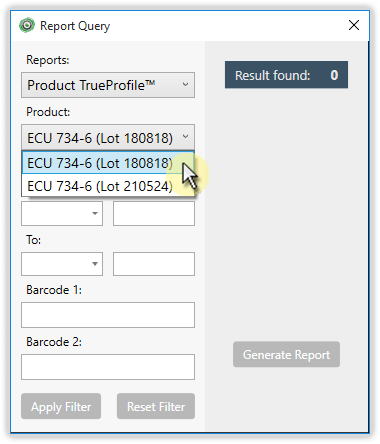Click the To time input field
This screenshot has width=380, height=444.
154,264
